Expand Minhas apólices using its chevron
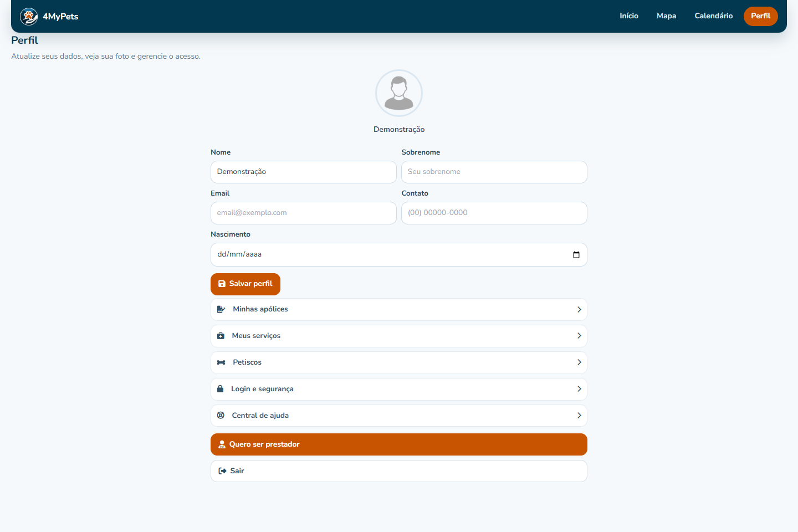The width and height of the screenshot is (798, 532). (x=579, y=309)
